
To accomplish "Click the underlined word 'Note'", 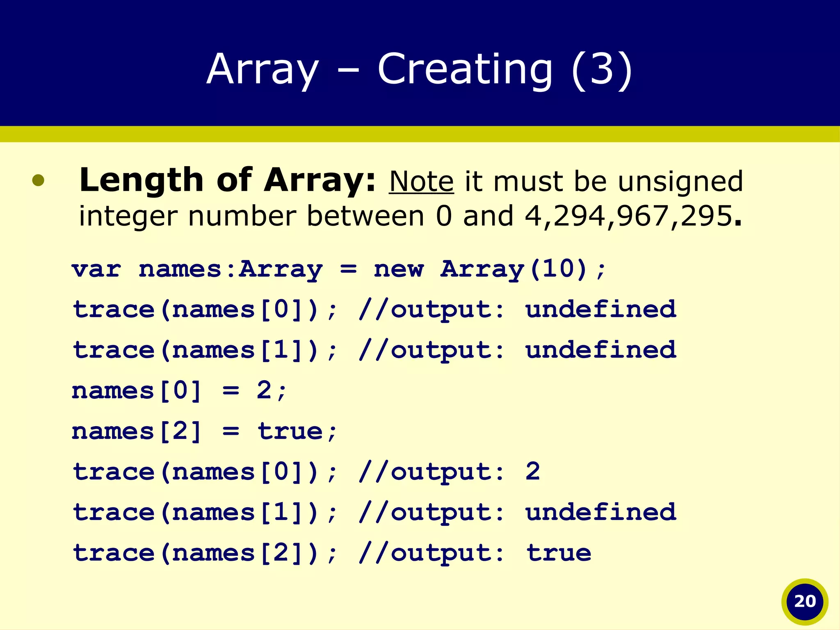I will click(x=421, y=181).
